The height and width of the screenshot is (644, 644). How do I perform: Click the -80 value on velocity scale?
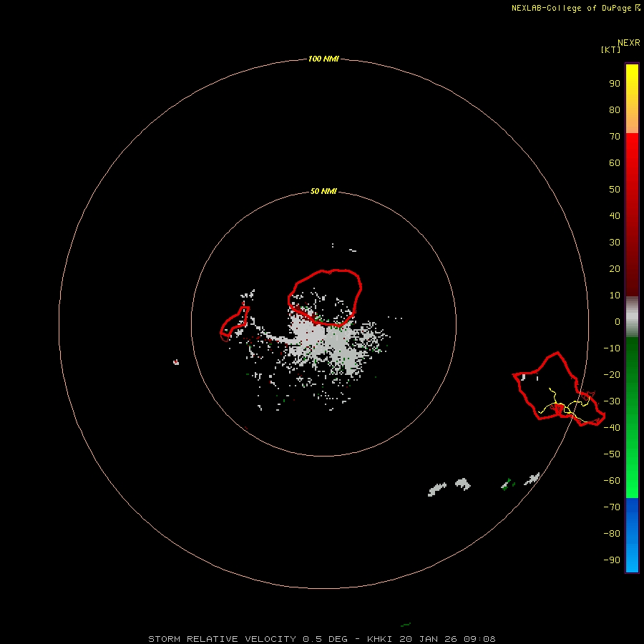point(612,534)
